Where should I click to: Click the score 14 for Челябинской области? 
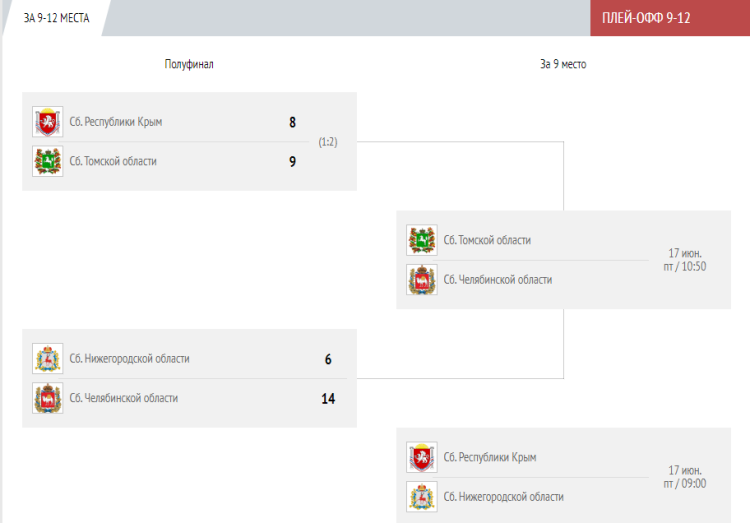(328, 398)
